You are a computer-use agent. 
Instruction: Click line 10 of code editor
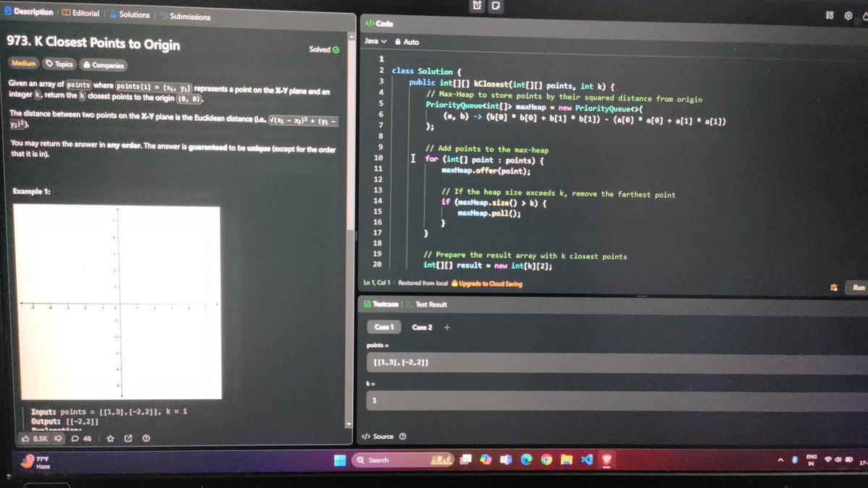point(485,159)
